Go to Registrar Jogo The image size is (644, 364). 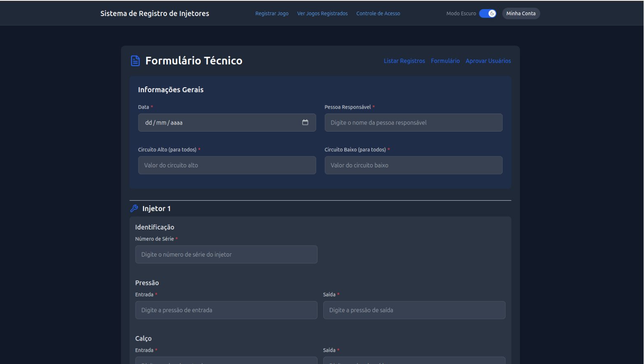(x=272, y=14)
